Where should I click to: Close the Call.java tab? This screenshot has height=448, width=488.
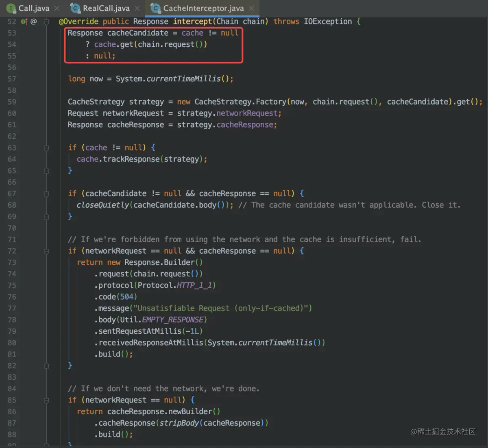(x=57, y=8)
